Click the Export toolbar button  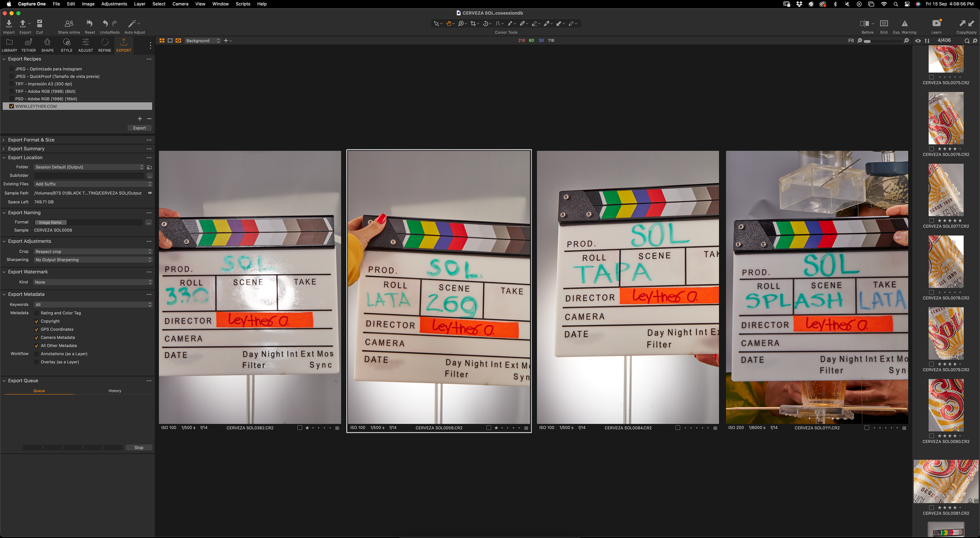click(23, 23)
